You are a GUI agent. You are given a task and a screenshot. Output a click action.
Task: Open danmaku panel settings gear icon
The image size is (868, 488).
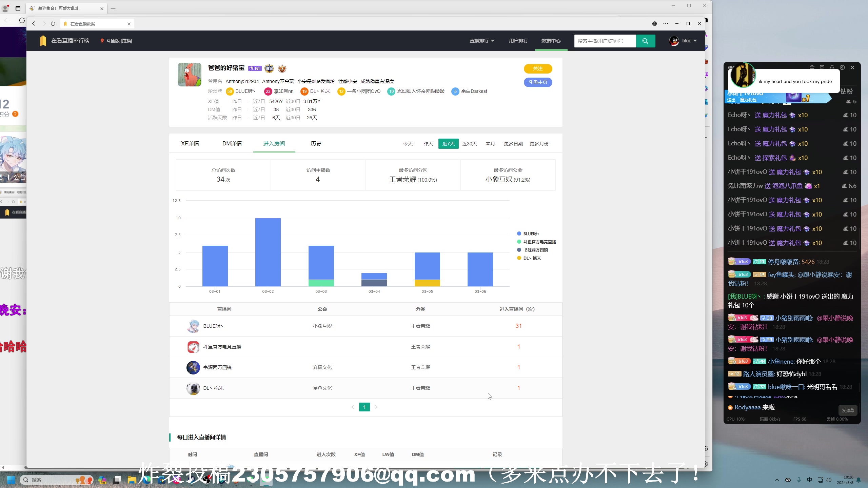tap(842, 67)
